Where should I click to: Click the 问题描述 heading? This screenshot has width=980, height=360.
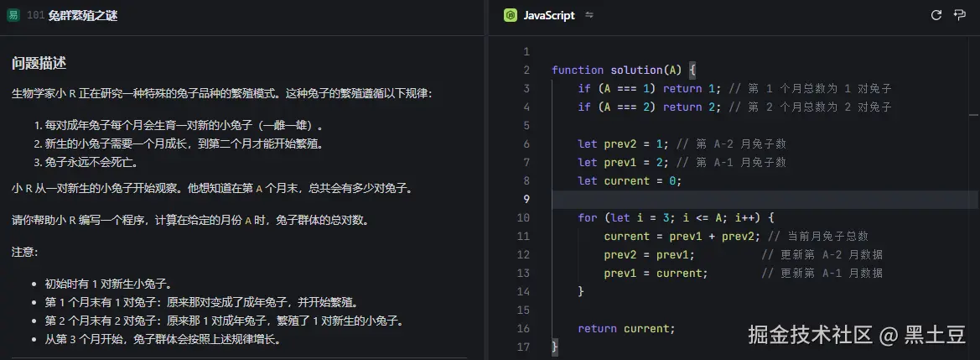pos(39,63)
